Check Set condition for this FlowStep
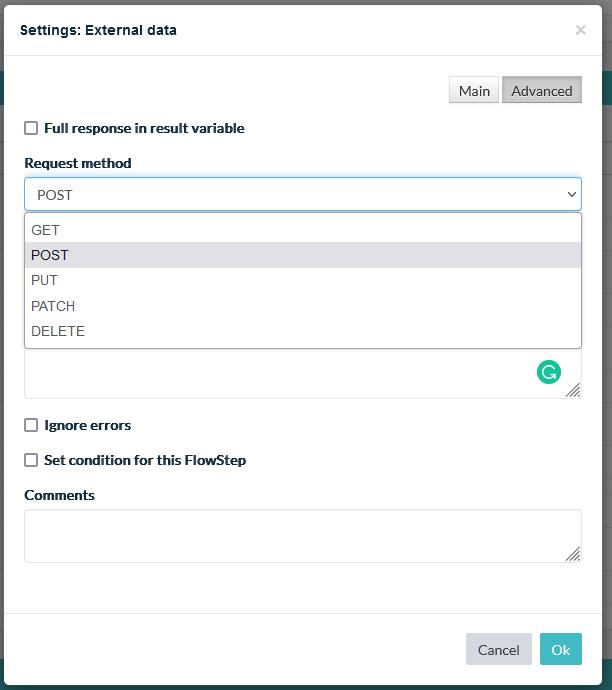Image resolution: width=612 pixels, height=690 pixels. [x=31, y=460]
